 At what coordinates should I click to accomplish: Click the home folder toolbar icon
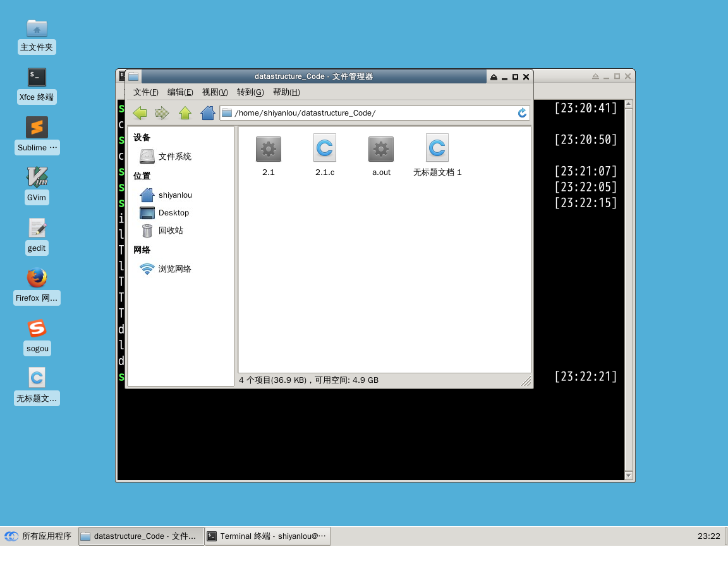pyautogui.click(x=207, y=113)
